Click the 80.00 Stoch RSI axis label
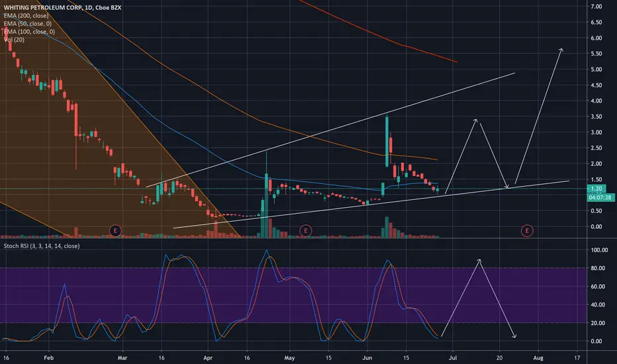Viewport: 617px width, 364px height. [x=598, y=269]
